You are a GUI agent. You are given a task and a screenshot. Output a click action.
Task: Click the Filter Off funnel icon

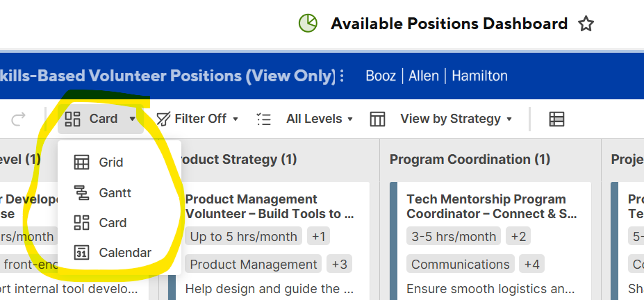[163, 119]
